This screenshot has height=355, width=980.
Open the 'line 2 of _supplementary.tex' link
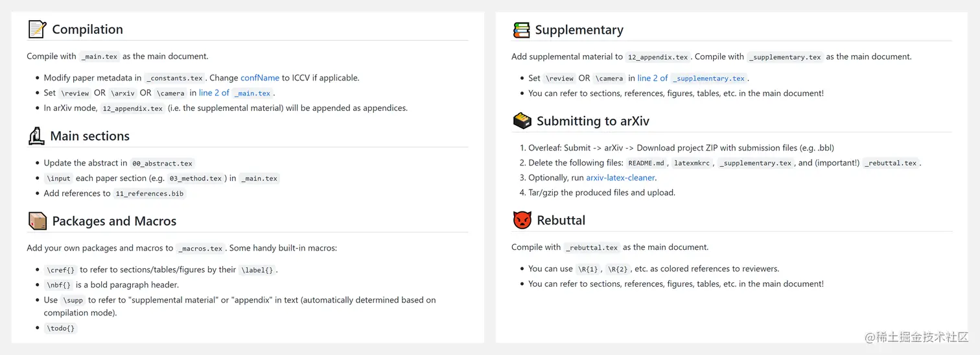click(691, 78)
